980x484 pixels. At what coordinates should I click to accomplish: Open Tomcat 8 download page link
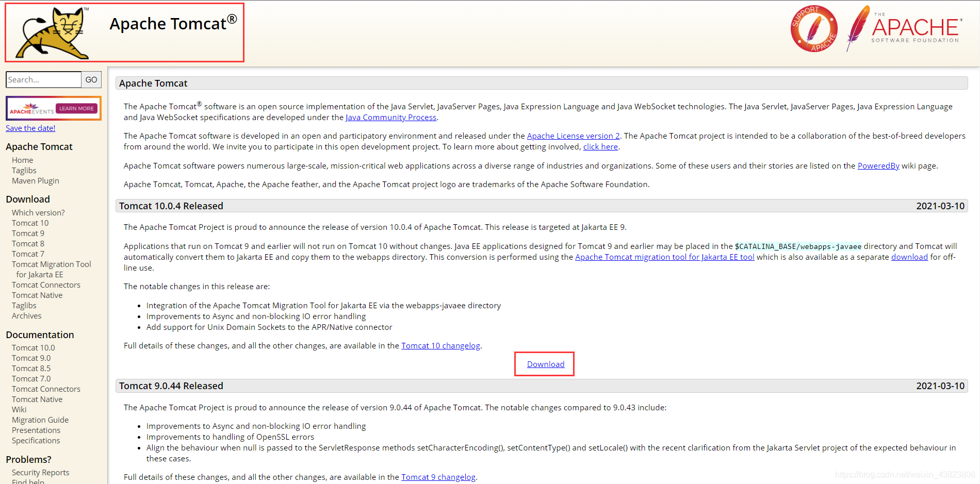pyautogui.click(x=28, y=244)
